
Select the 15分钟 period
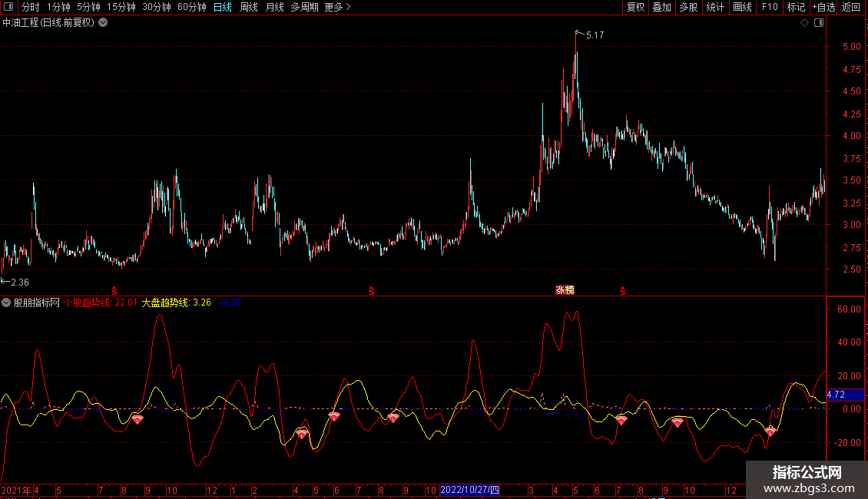121,7
